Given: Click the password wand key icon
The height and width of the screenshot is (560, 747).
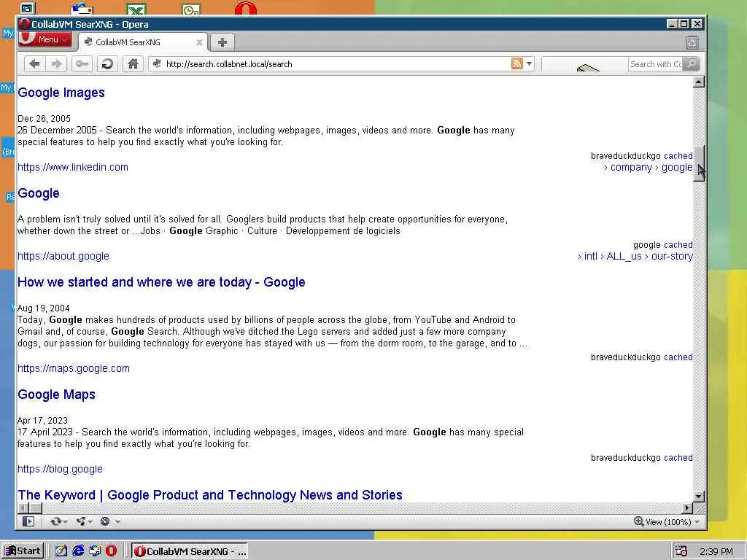Looking at the screenshot, I should pyautogui.click(x=82, y=64).
